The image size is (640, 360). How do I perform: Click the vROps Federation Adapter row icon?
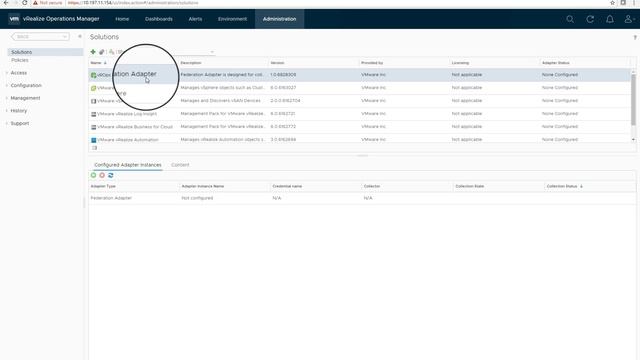pos(93,75)
